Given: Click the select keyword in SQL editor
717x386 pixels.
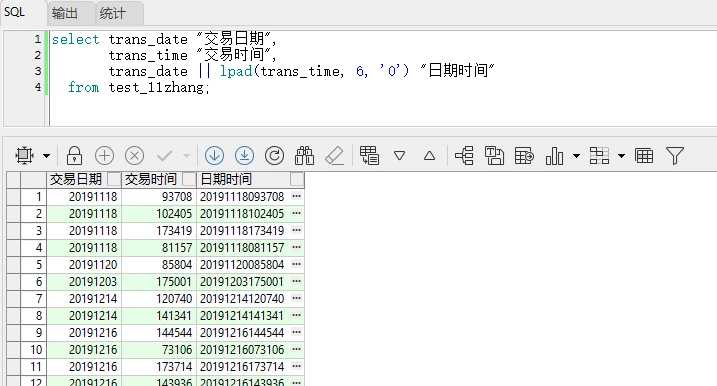Looking at the screenshot, I should tap(75, 40).
